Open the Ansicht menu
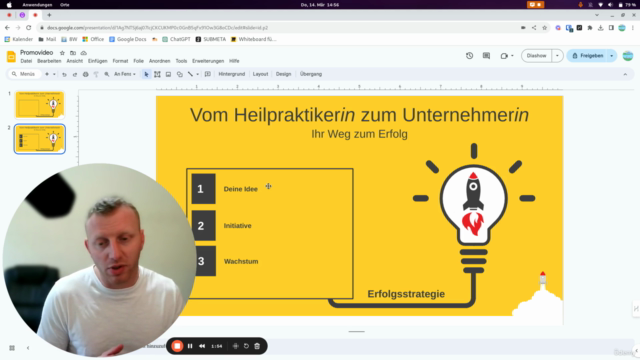This screenshot has height=360, width=640. point(75,61)
